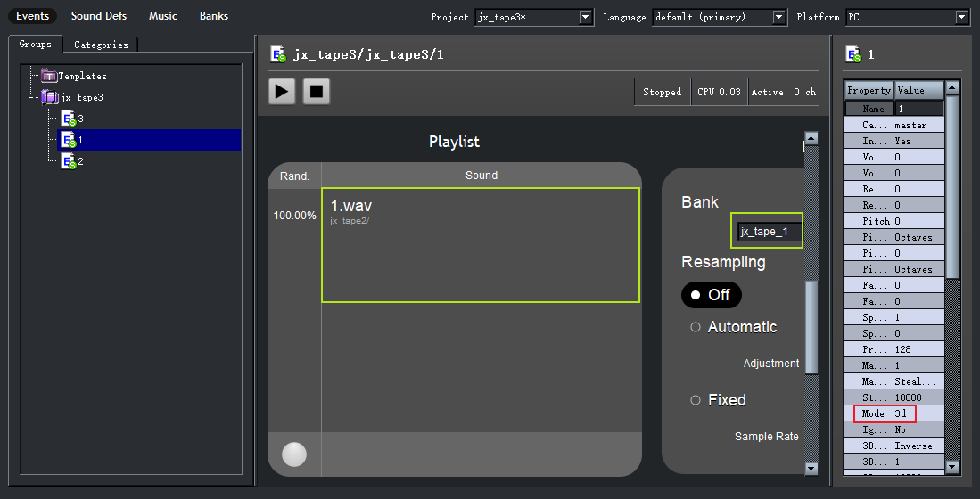Select the Templates folder icon
Image resolution: width=980 pixels, height=499 pixels.
(x=49, y=77)
